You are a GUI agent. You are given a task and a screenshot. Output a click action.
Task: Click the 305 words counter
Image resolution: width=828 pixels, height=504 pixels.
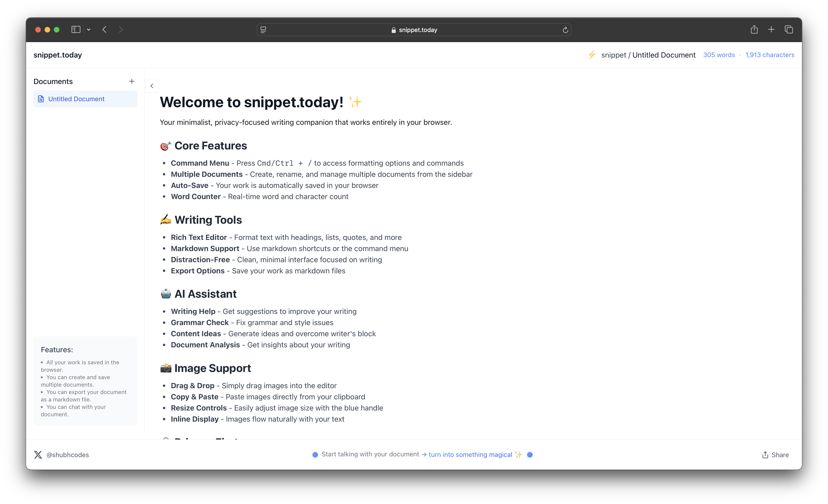click(x=719, y=55)
